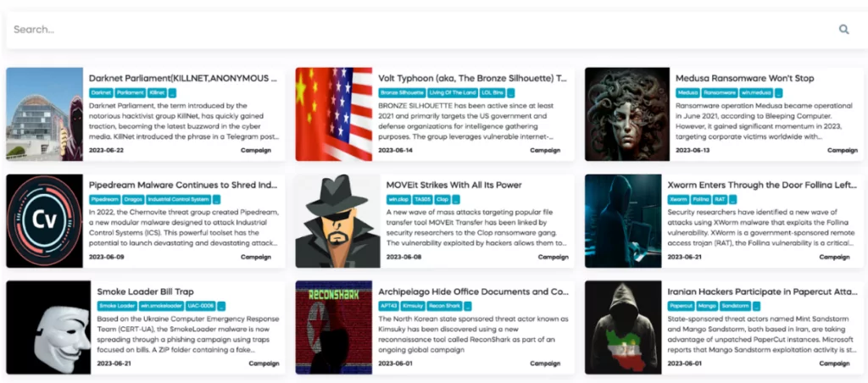The image size is (868, 383).
Task: Click Campaign label on MOVEit Strikes card
Action: (x=553, y=257)
